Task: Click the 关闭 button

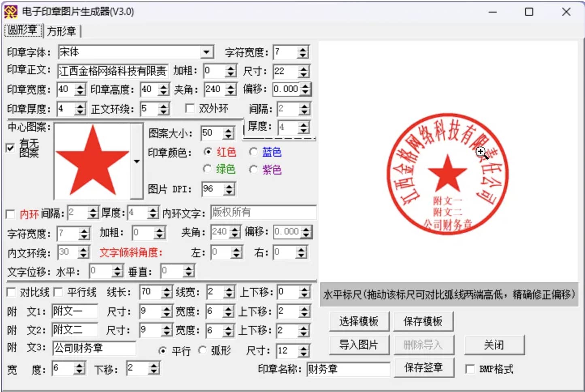Action: 494,345
